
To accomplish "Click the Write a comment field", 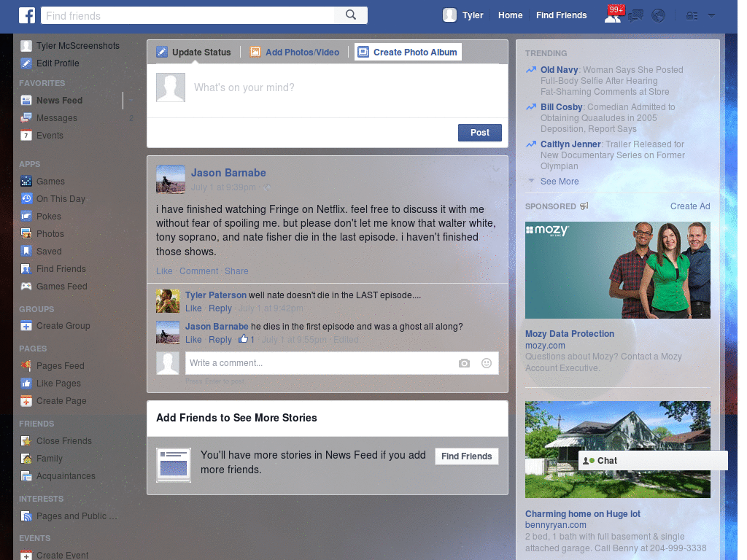I will pos(320,363).
